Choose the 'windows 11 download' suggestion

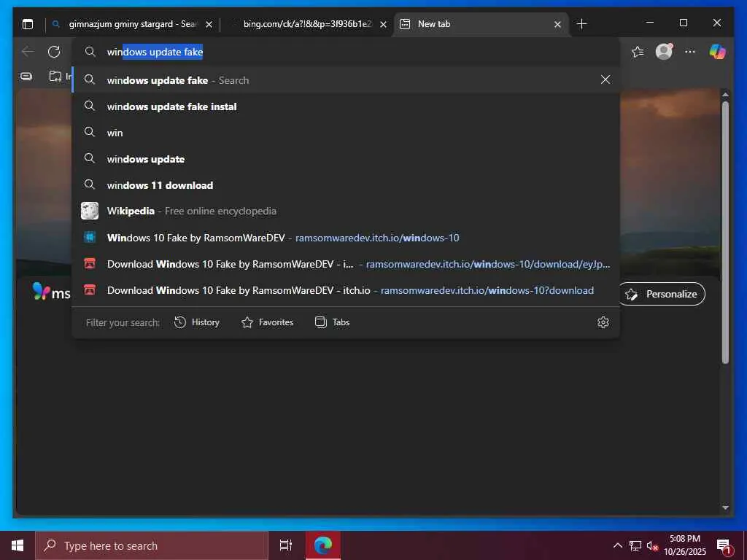tap(346, 184)
